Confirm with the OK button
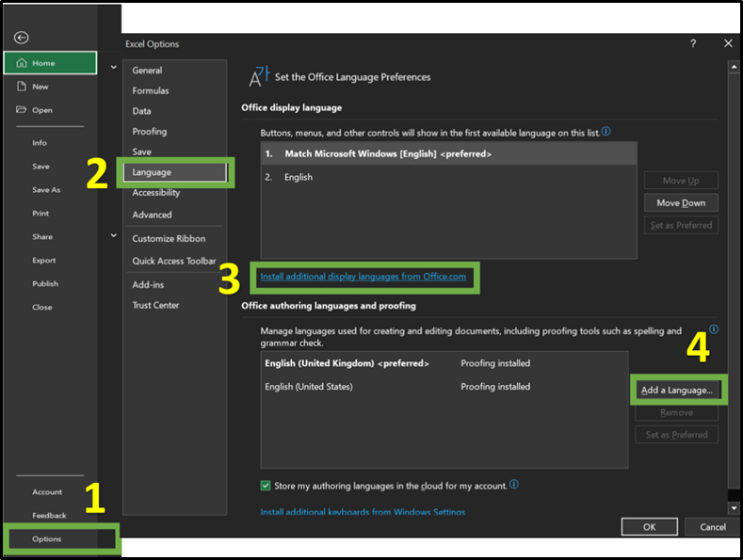Screen dimensions: 743x560 coord(649,527)
